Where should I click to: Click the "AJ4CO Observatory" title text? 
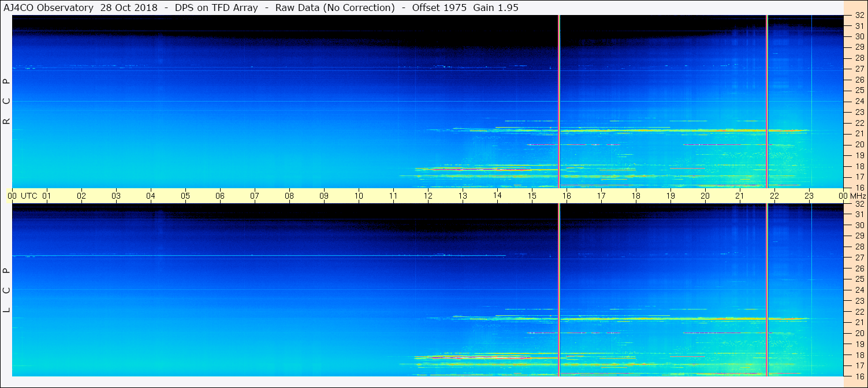click(x=49, y=8)
